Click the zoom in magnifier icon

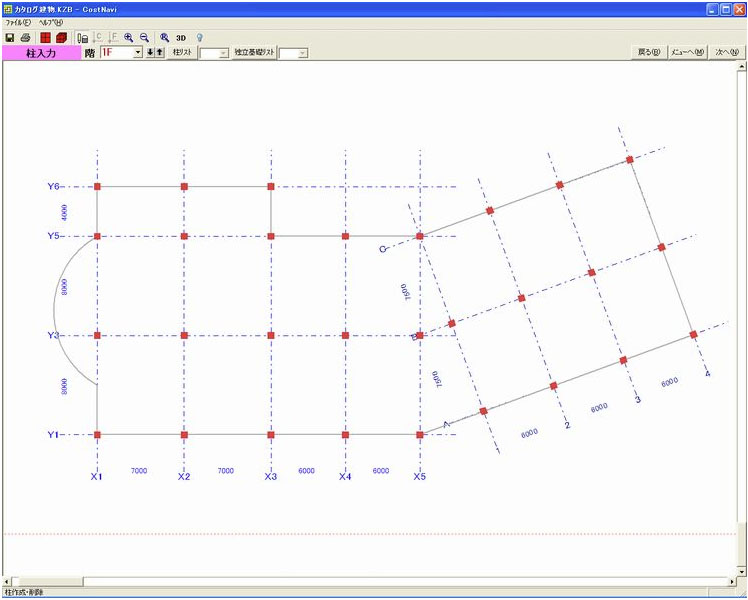[129, 37]
